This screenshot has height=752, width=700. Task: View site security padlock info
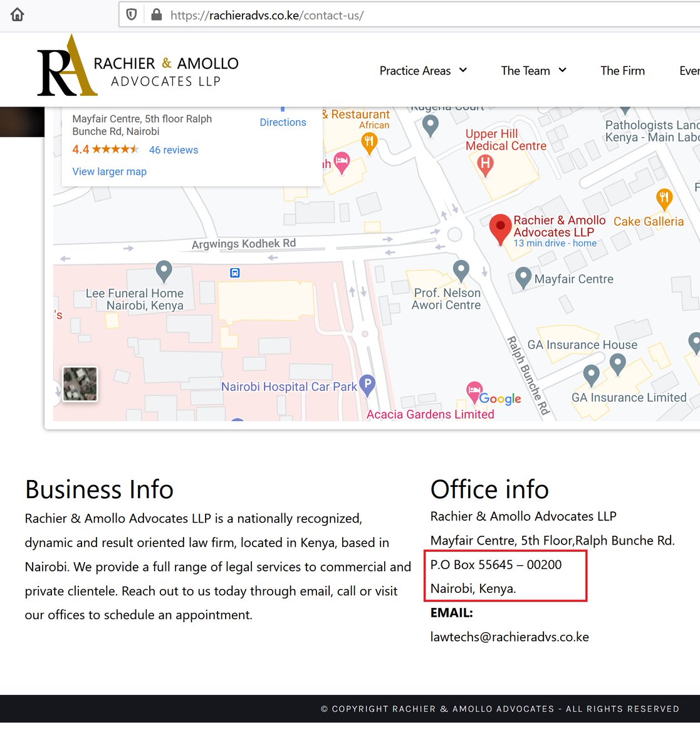tap(157, 14)
